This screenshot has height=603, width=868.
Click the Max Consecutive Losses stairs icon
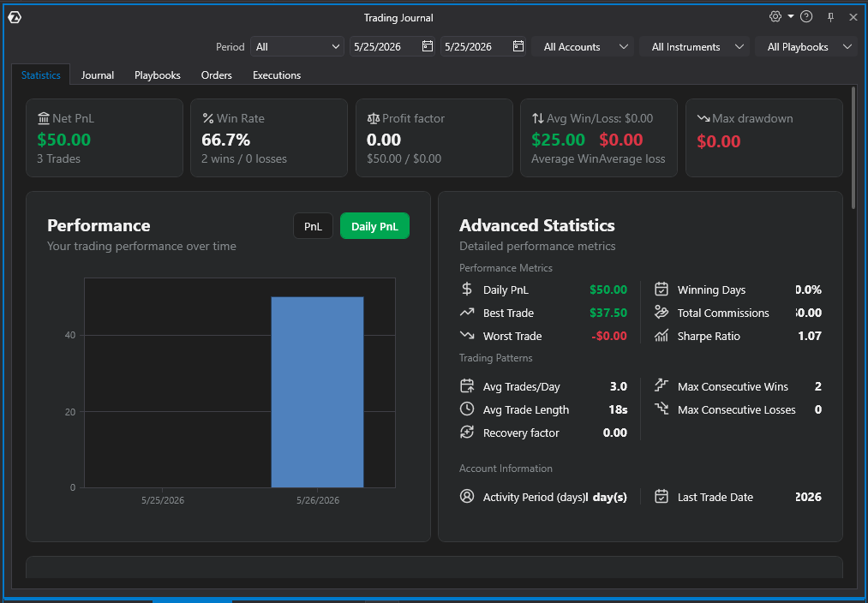coord(661,409)
